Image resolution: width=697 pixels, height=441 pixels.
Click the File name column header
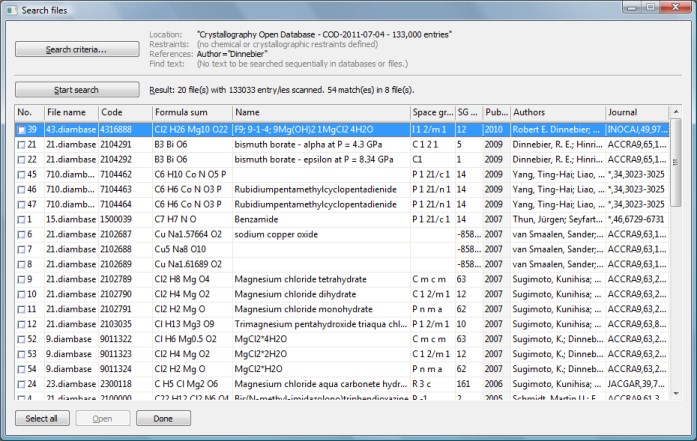tap(70, 113)
